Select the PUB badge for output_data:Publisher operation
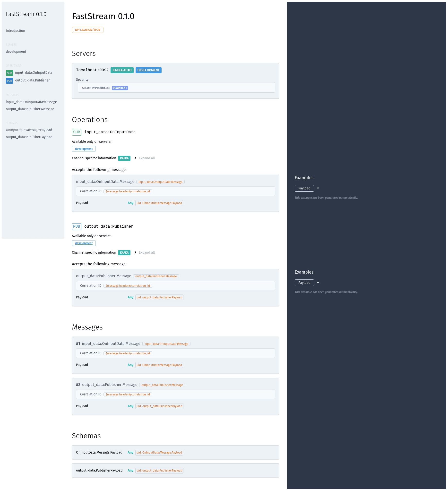Viewport: 448px width, 491px height. (x=77, y=226)
